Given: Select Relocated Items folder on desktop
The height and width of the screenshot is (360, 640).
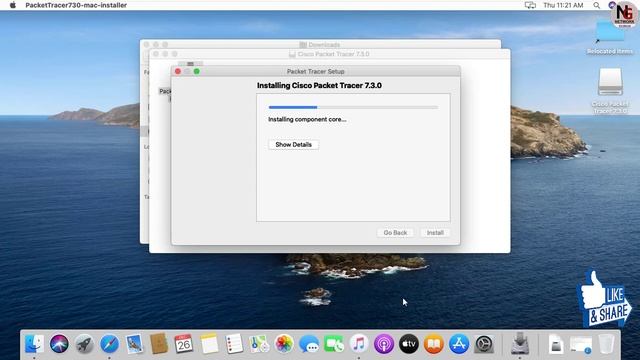Looking at the screenshot, I should [610, 38].
